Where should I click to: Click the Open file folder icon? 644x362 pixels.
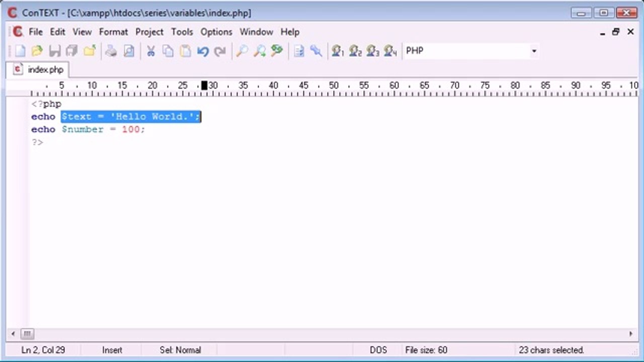37,51
